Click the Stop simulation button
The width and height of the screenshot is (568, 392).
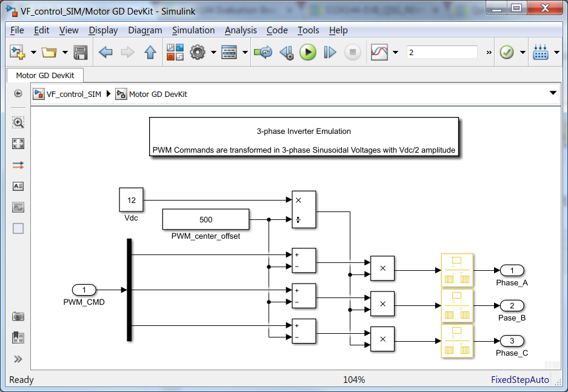[x=352, y=53]
